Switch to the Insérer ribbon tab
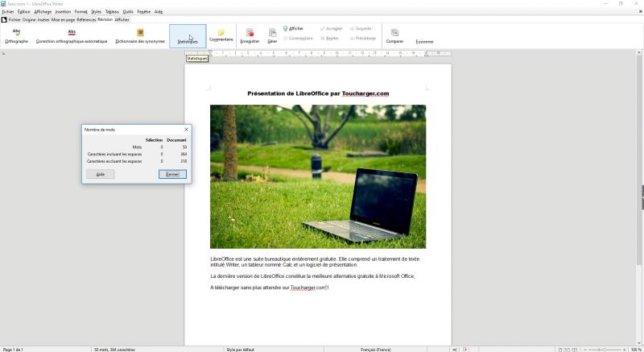 tap(43, 19)
